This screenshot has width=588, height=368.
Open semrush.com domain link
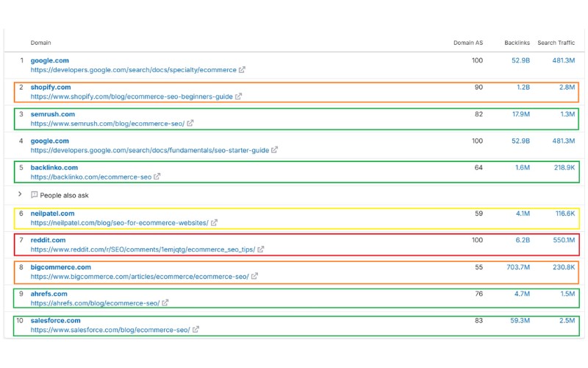point(52,114)
